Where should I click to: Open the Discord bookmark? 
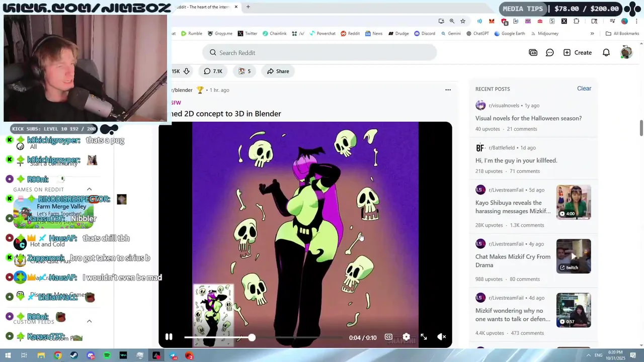coord(425,34)
